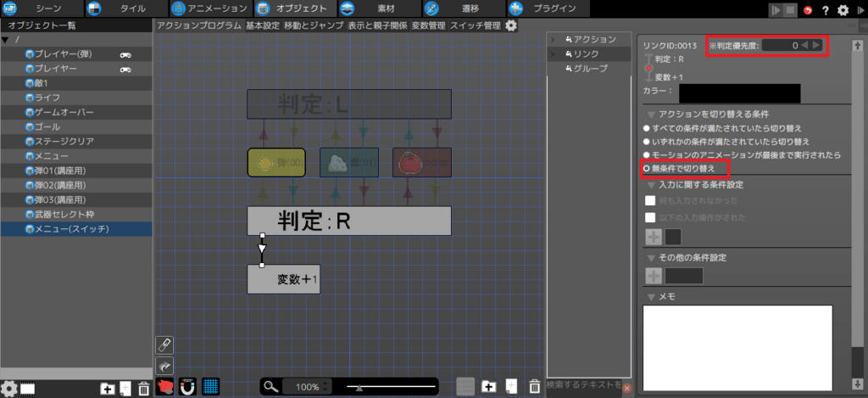This screenshot has width=868, height=398.
Task: Open the 素材 tab
Action: tap(379, 8)
